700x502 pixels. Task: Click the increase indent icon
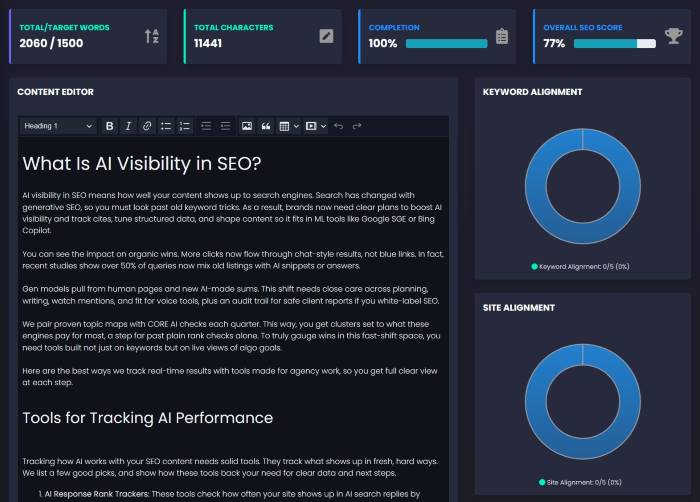pyautogui.click(x=225, y=126)
